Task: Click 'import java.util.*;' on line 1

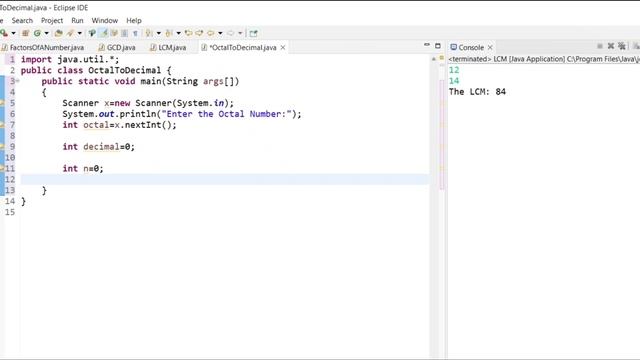Action: (x=70, y=59)
